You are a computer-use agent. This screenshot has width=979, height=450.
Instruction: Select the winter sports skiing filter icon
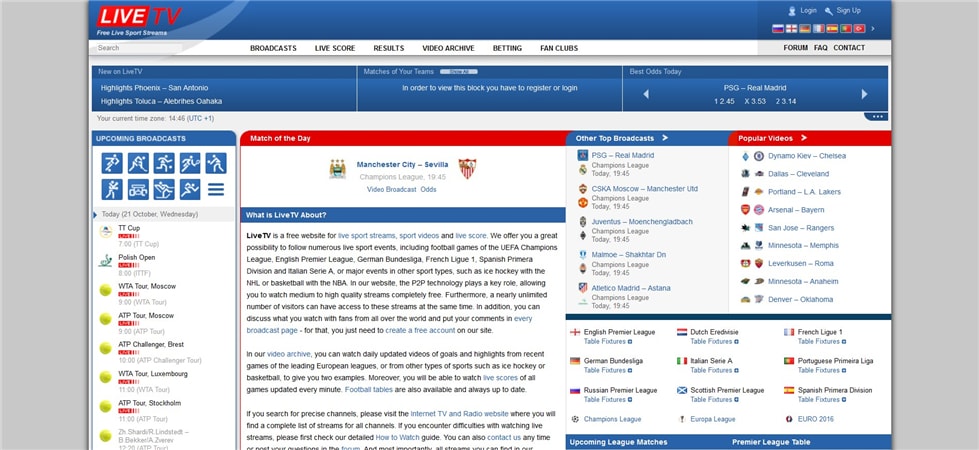coord(164,189)
